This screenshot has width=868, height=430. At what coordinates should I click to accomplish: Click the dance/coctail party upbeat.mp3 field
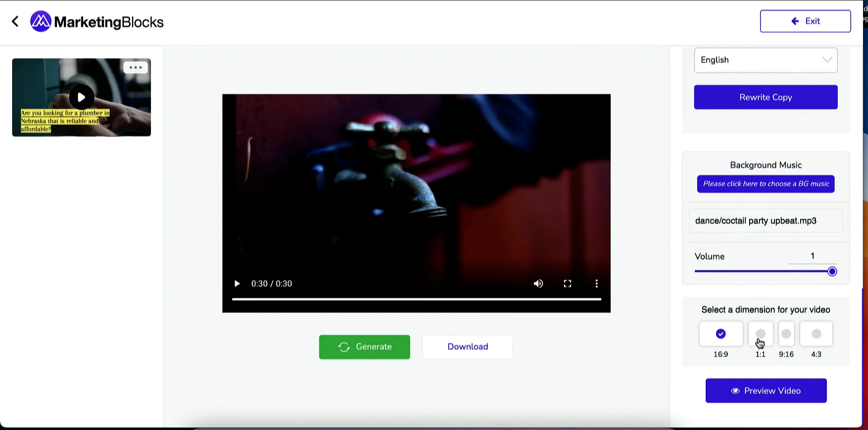coord(765,221)
